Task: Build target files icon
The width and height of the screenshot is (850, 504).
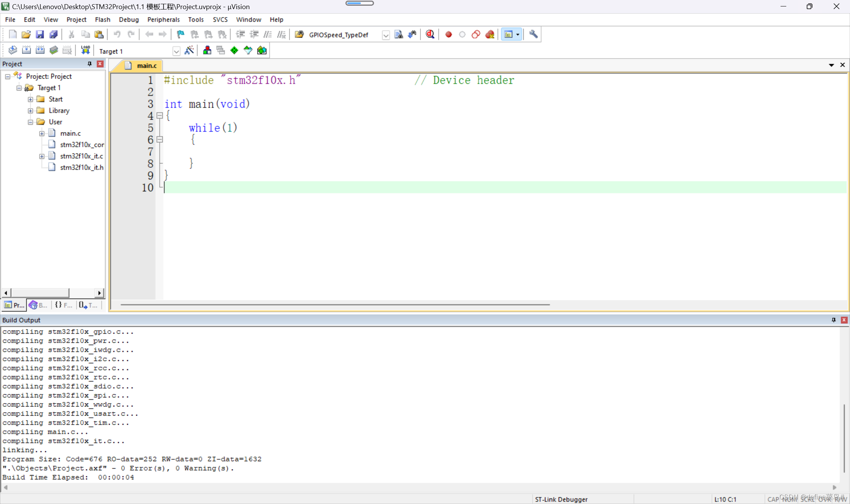Action: (26, 50)
